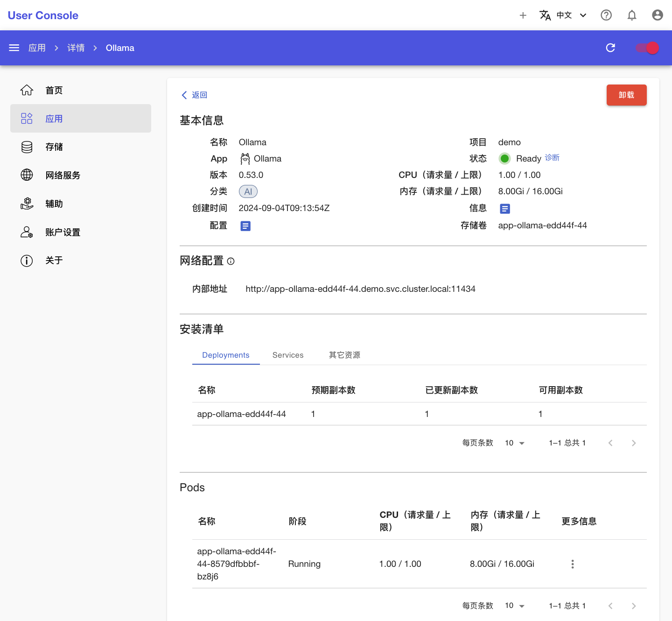Image resolution: width=672 pixels, height=621 pixels.
Task: Open 辅助 in sidebar
Action: [x=81, y=204]
